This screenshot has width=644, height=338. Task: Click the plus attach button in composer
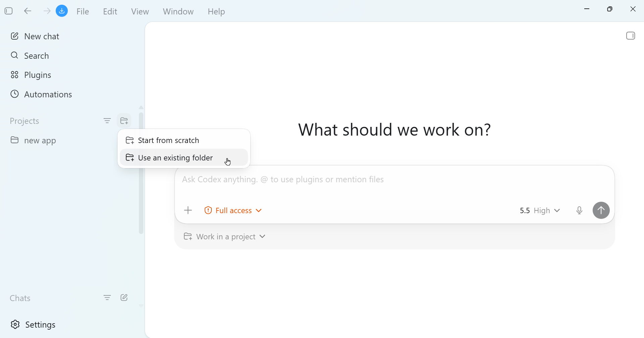tap(188, 211)
